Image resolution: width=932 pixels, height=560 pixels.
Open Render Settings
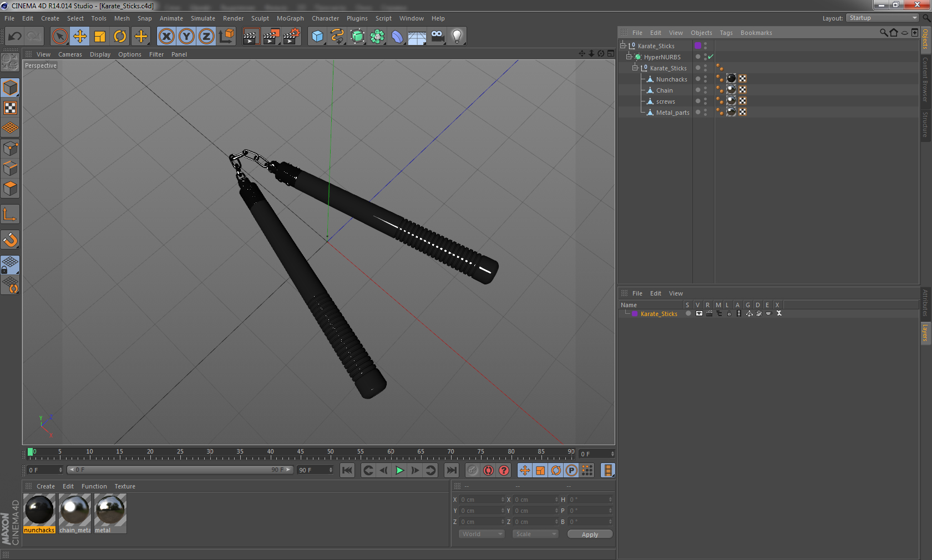(292, 37)
